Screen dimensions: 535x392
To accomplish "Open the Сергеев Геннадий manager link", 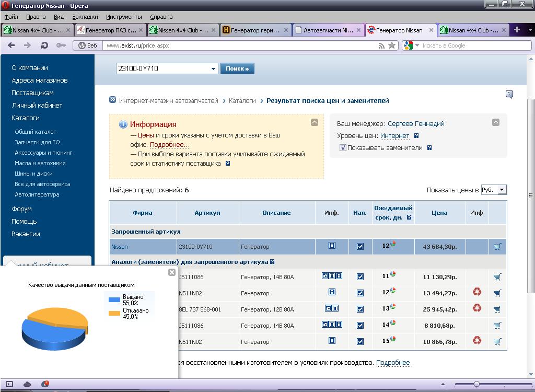I will [416, 123].
